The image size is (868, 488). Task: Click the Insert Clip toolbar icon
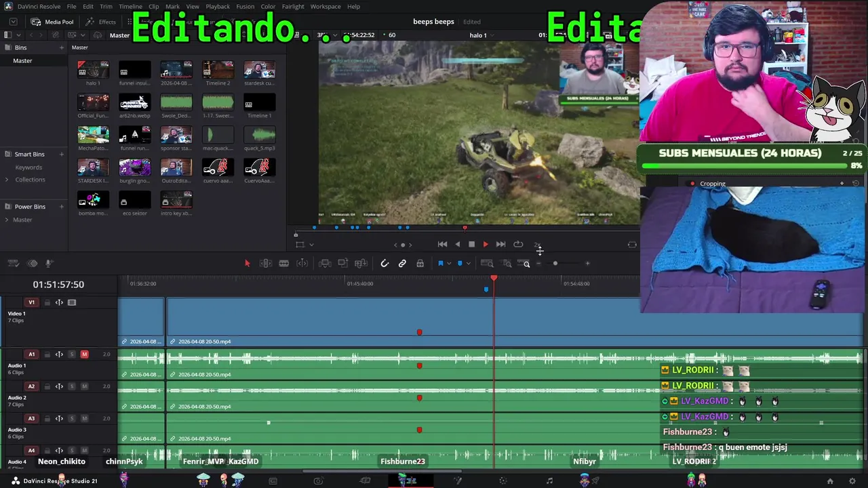pyautogui.click(x=325, y=263)
